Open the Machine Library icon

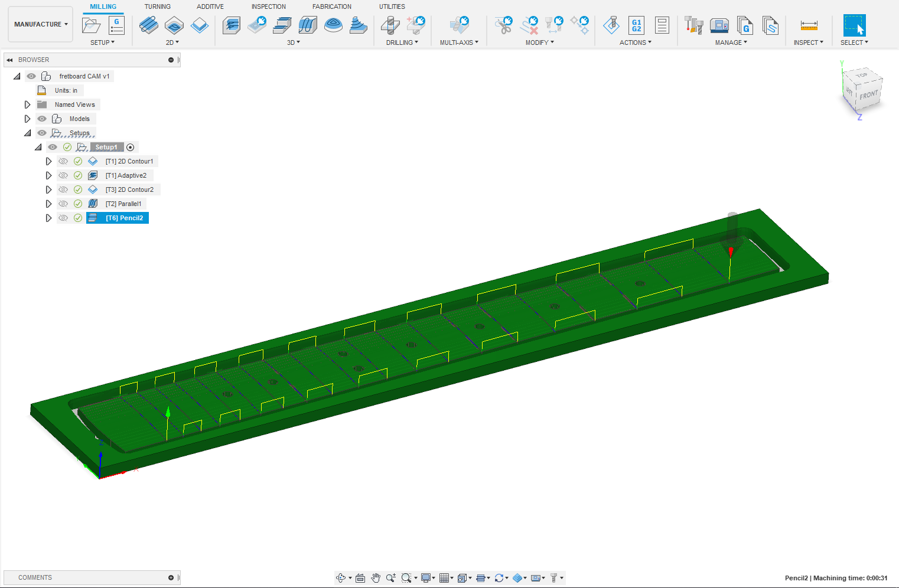719,25
